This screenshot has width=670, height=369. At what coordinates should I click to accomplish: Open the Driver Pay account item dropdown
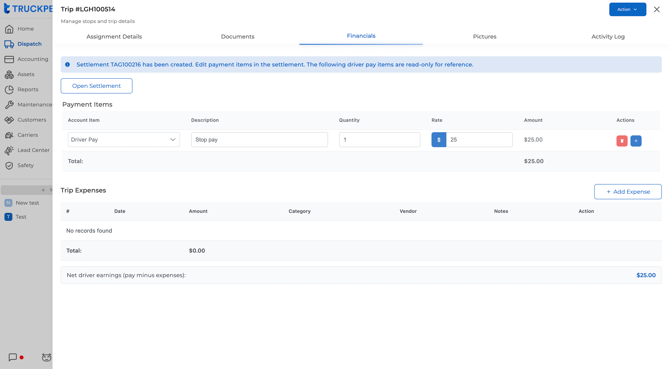[x=123, y=140]
